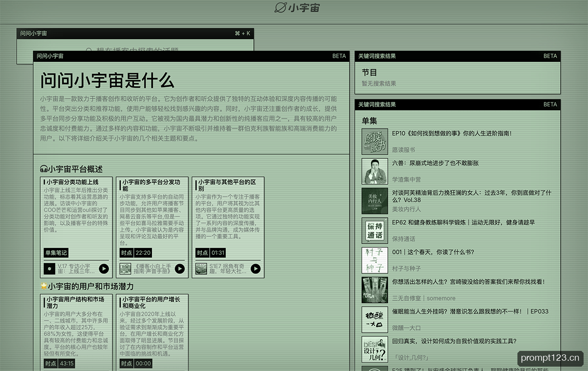
Task: Click the 节目 section heading
Action: click(x=369, y=73)
